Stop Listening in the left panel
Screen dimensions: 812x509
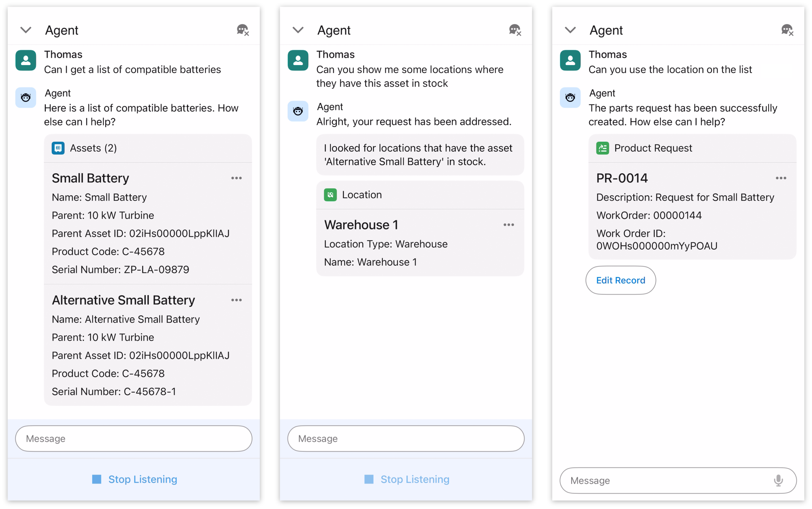(x=135, y=479)
